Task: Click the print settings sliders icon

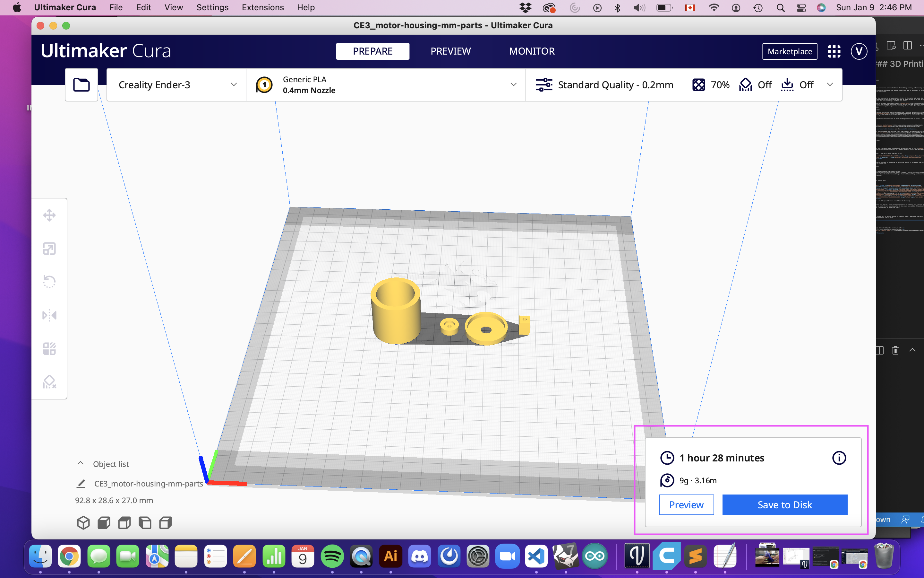Action: tap(544, 85)
